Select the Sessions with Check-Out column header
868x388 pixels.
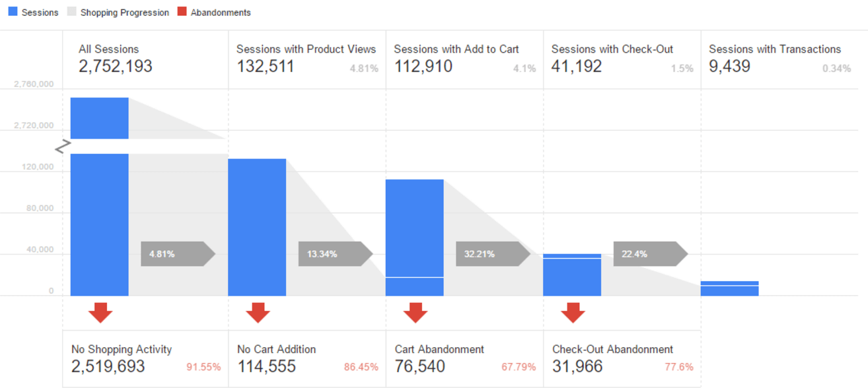point(612,49)
